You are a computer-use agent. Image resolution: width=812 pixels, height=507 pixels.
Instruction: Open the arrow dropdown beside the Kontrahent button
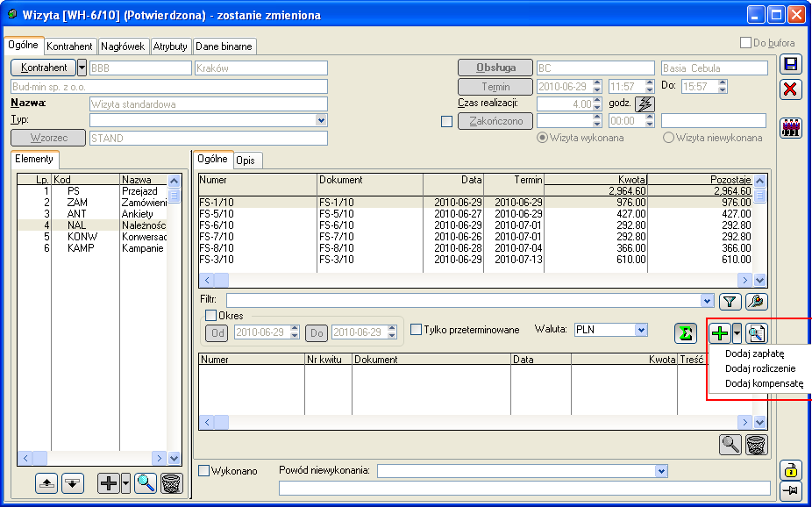[82, 68]
